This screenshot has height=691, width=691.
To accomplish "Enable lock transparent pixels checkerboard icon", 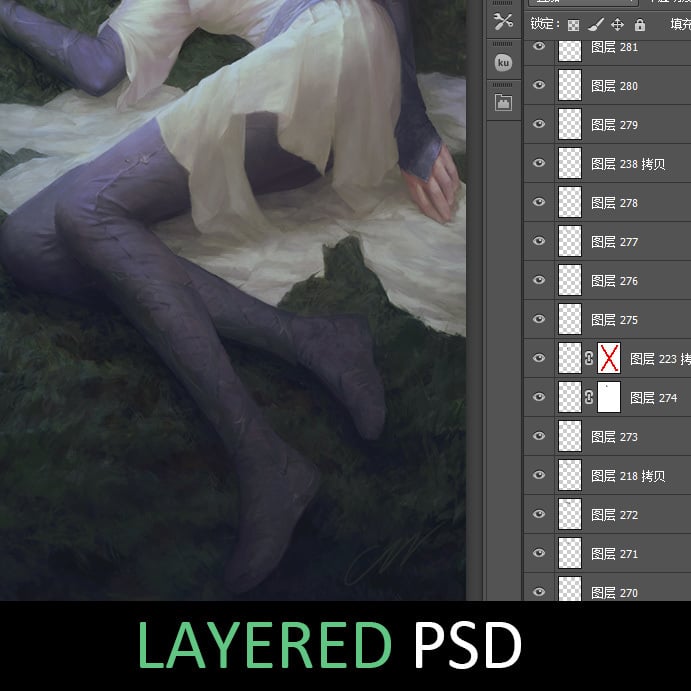I will 573,25.
